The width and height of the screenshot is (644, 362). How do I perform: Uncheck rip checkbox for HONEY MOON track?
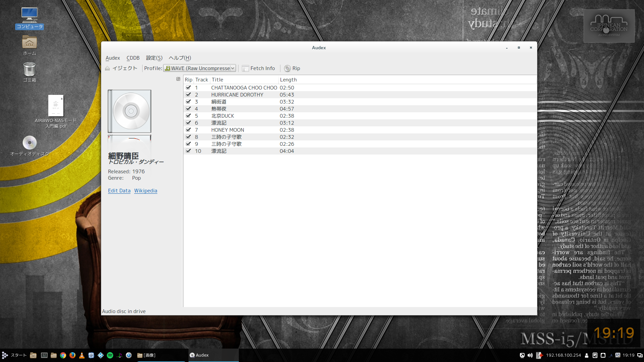coord(189,130)
